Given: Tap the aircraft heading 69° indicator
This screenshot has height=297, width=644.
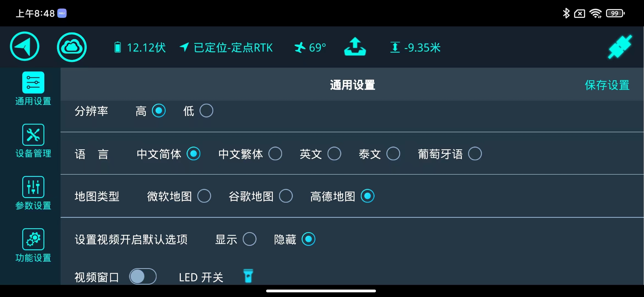Looking at the screenshot, I should pyautogui.click(x=310, y=48).
